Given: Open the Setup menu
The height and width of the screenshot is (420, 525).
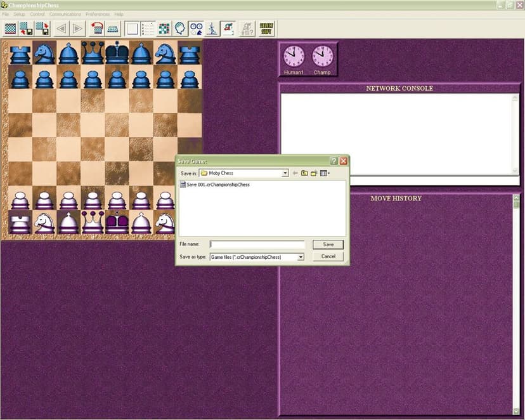Looking at the screenshot, I should tap(20, 14).
